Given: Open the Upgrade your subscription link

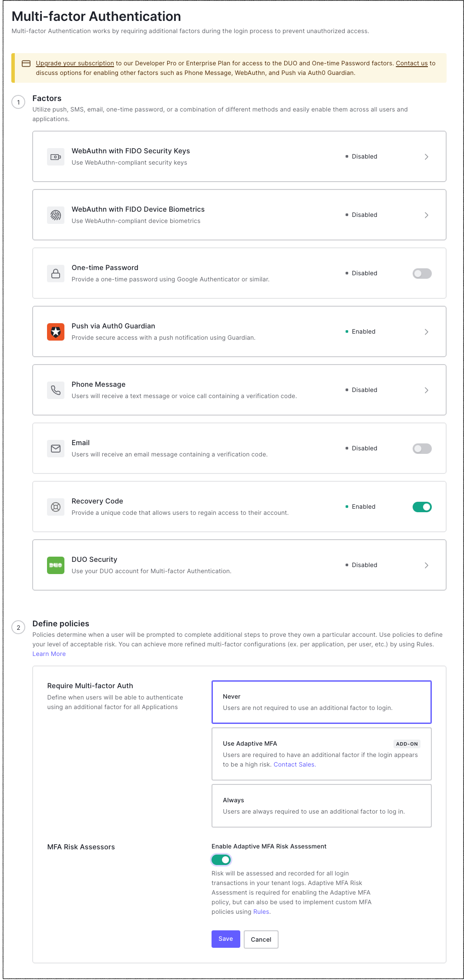Looking at the screenshot, I should [75, 63].
